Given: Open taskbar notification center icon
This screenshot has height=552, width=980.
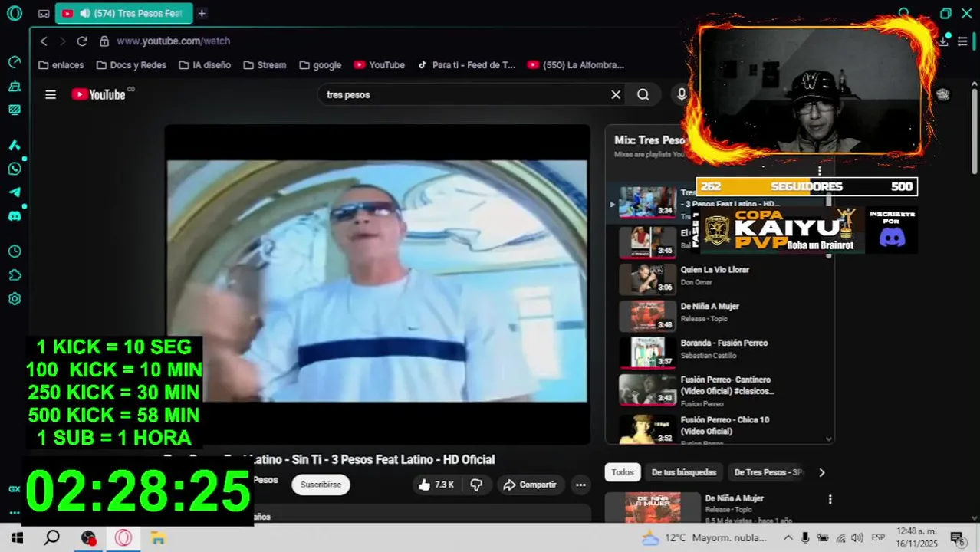Looking at the screenshot, I should (x=957, y=537).
